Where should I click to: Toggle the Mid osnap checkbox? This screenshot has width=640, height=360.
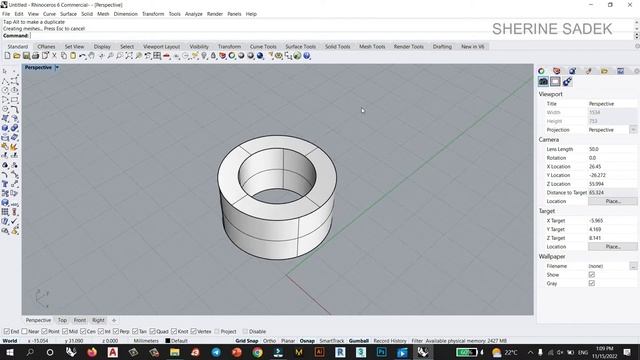(x=65, y=331)
